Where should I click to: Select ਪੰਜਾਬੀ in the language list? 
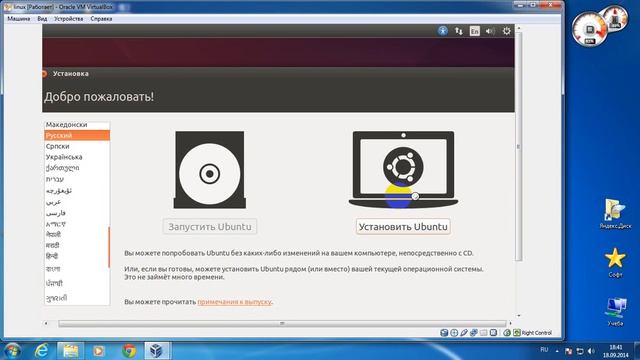tap(77, 283)
